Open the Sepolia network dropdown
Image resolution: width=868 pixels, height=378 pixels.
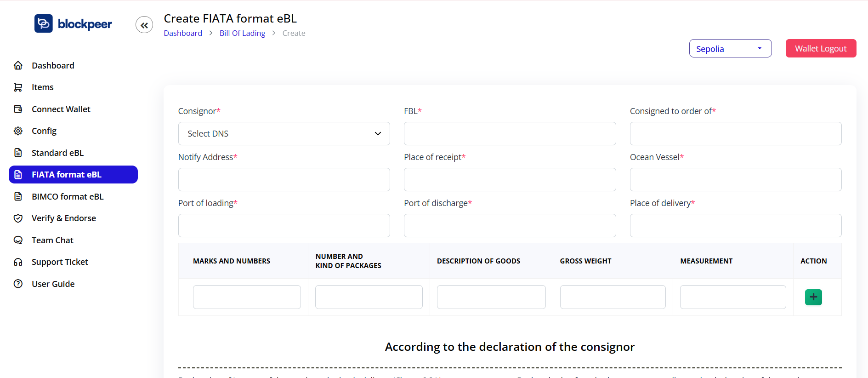point(730,49)
